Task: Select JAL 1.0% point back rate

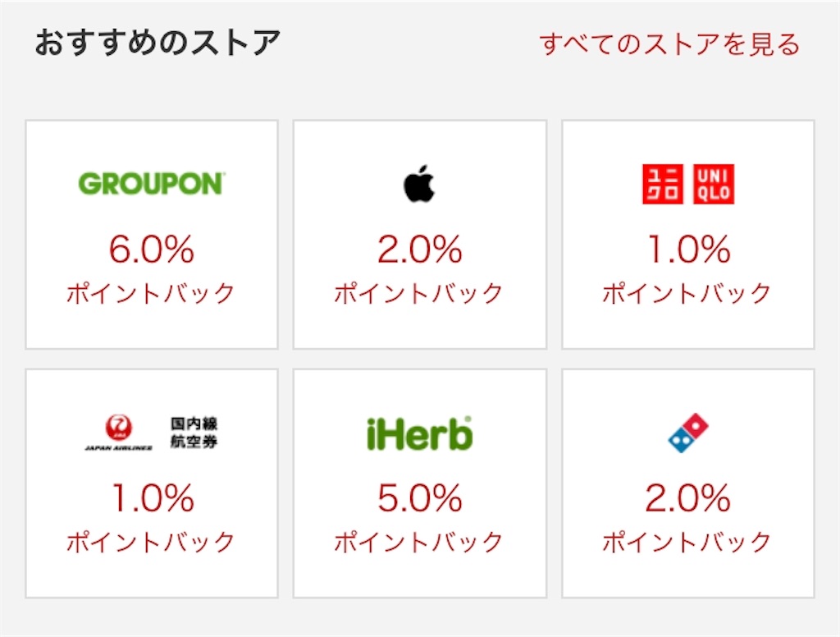Action: click(x=153, y=498)
